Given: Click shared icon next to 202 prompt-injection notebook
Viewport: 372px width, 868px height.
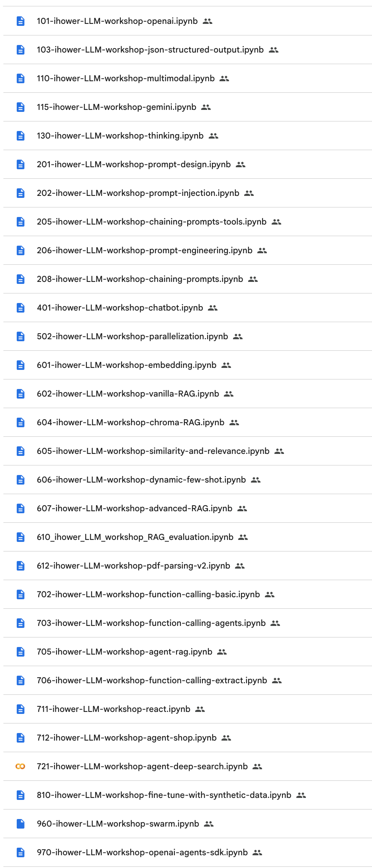Looking at the screenshot, I should [x=249, y=193].
